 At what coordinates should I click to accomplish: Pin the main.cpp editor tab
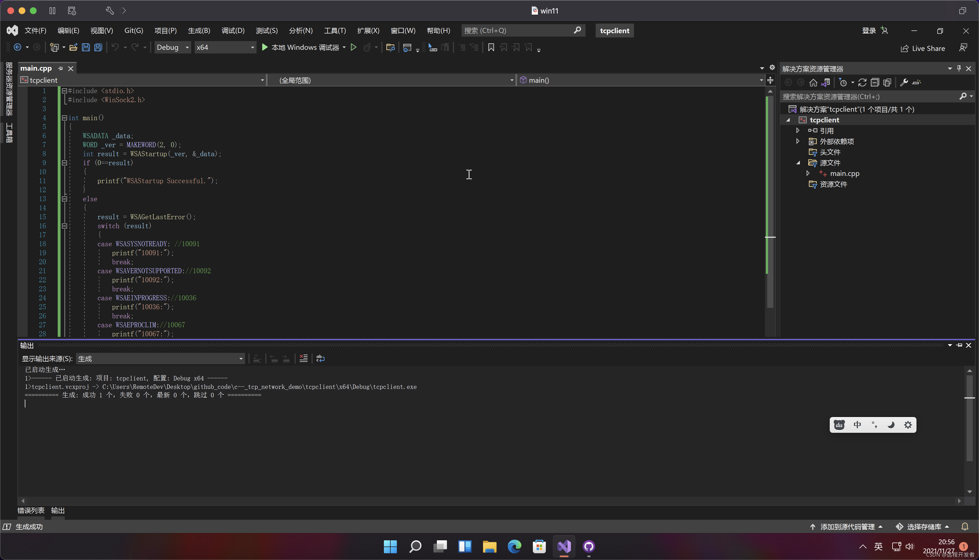pyautogui.click(x=61, y=68)
